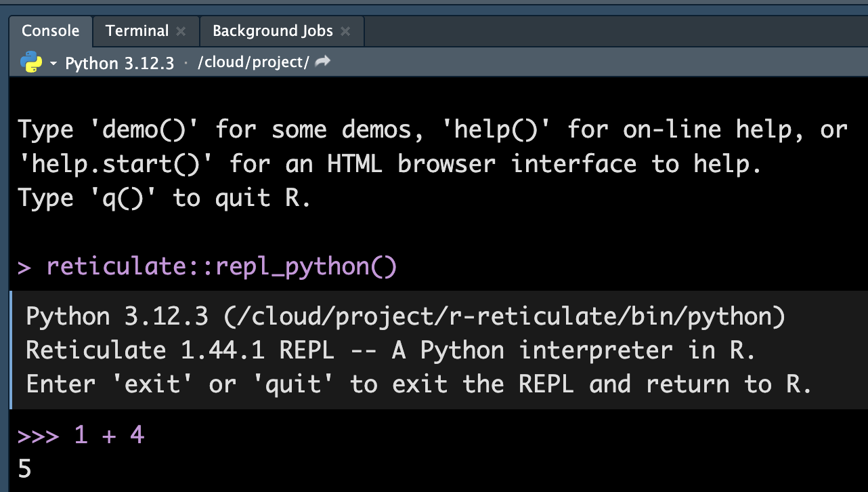The height and width of the screenshot is (492, 868).
Task: Close the Background Jobs tab
Action: point(345,31)
